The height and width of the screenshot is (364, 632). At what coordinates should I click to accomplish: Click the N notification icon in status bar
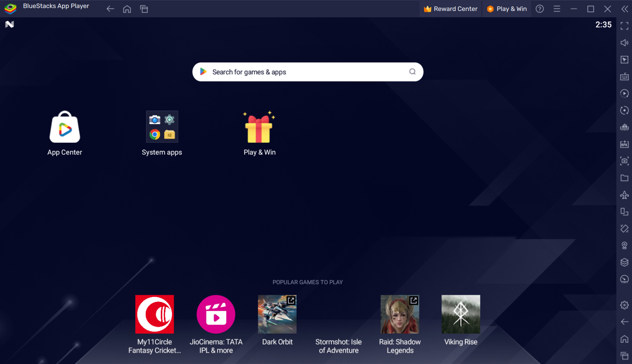pyautogui.click(x=9, y=24)
